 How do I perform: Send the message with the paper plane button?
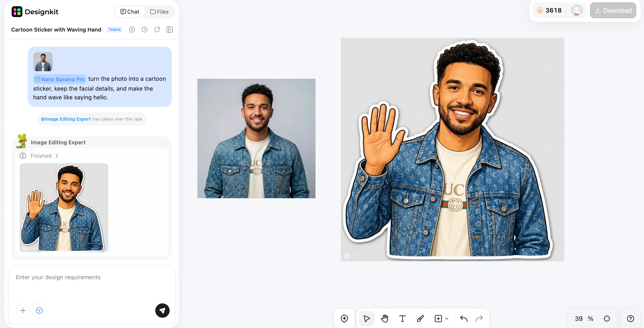click(x=162, y=311)
